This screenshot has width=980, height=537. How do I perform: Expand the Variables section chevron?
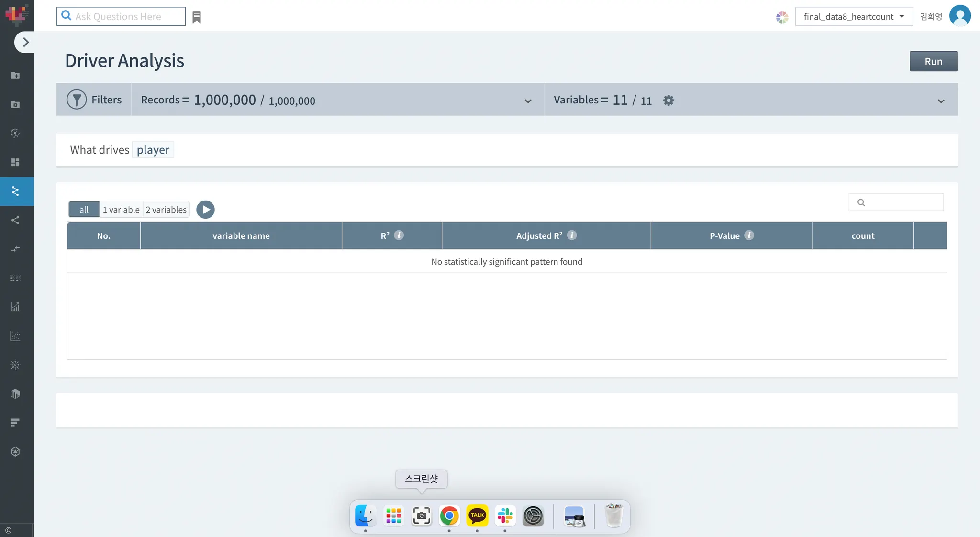(941, 101)
